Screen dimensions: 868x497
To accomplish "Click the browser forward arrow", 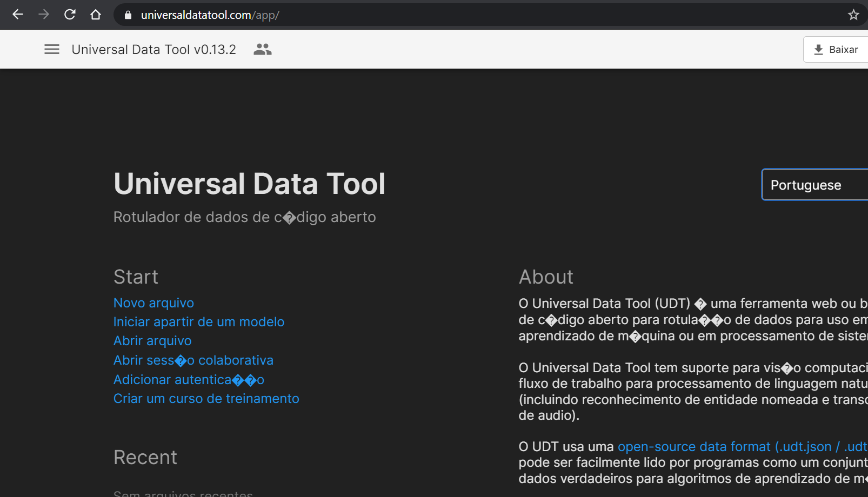I will click(x=43, y=15).
